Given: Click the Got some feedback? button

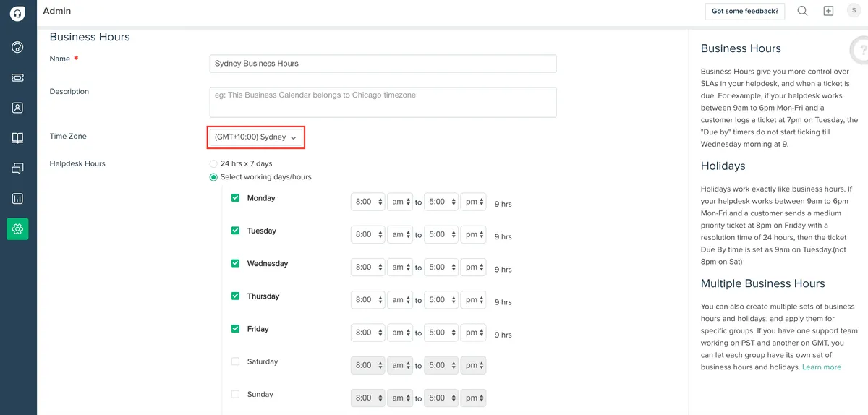Looking at the screenshot, I should coord(745,11).
